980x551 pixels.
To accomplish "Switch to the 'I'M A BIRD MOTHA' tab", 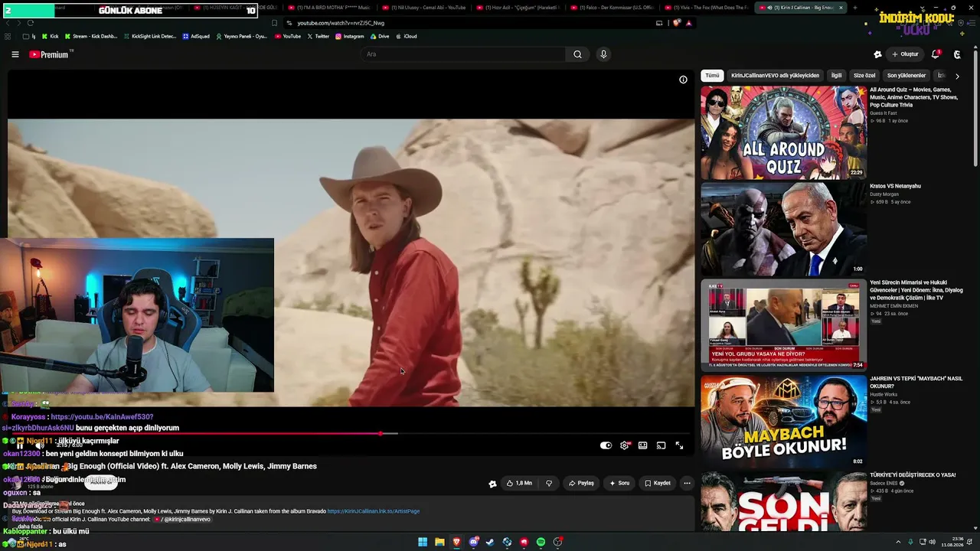I will point(330,8).
